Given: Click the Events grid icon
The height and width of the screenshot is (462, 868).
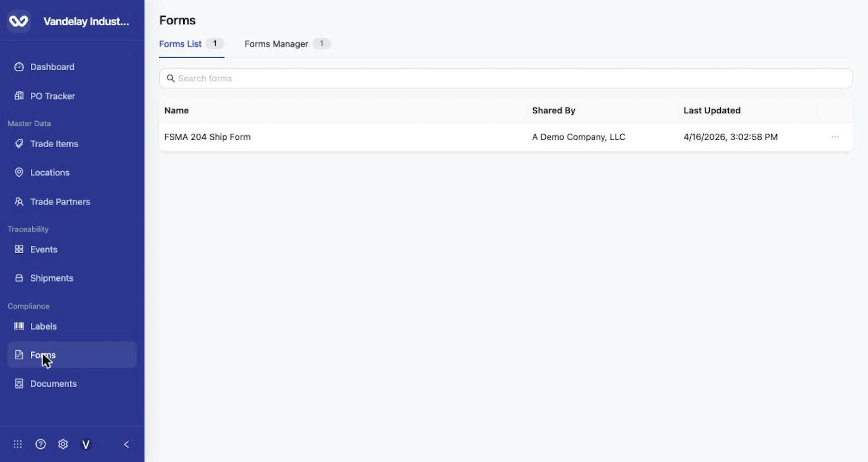Looking at the screenshot, I should click(19, 249).
